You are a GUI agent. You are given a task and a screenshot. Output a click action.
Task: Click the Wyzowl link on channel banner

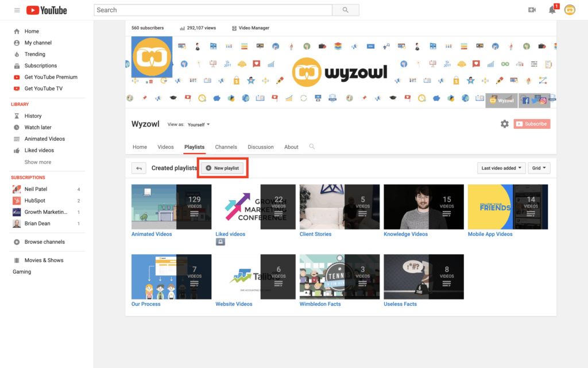(502, 101)
